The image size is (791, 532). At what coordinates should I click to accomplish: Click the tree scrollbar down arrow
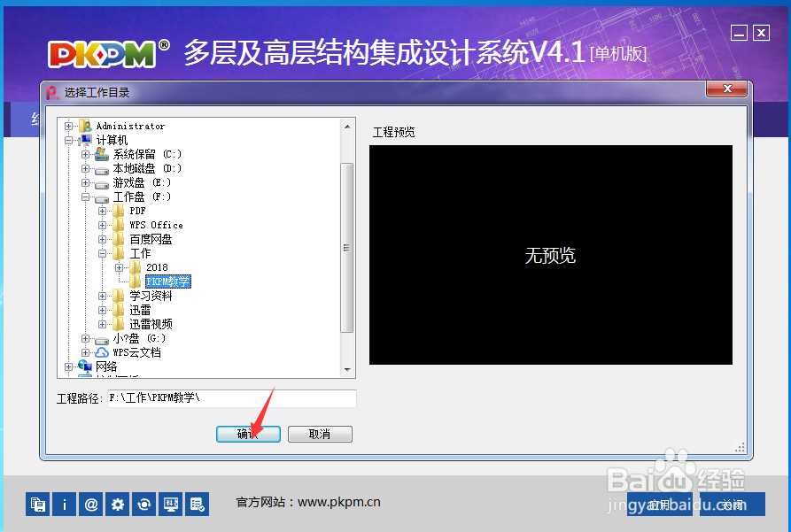click(347, 370)
